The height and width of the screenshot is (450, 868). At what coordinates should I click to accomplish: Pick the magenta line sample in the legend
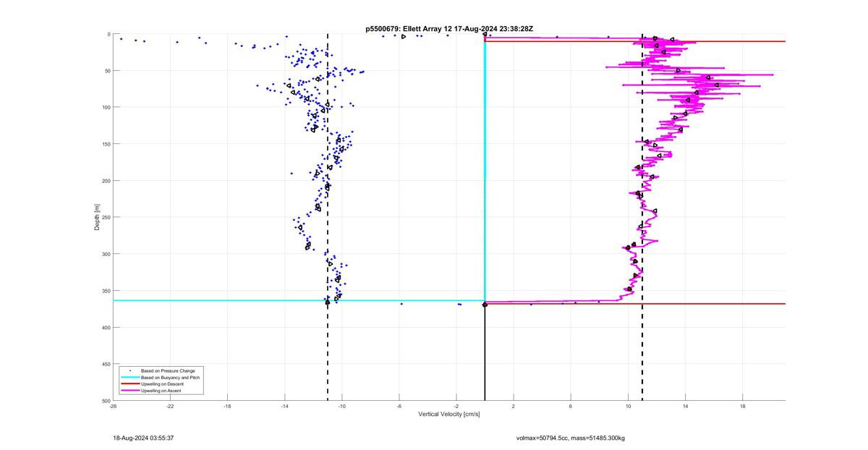(130, 390)
